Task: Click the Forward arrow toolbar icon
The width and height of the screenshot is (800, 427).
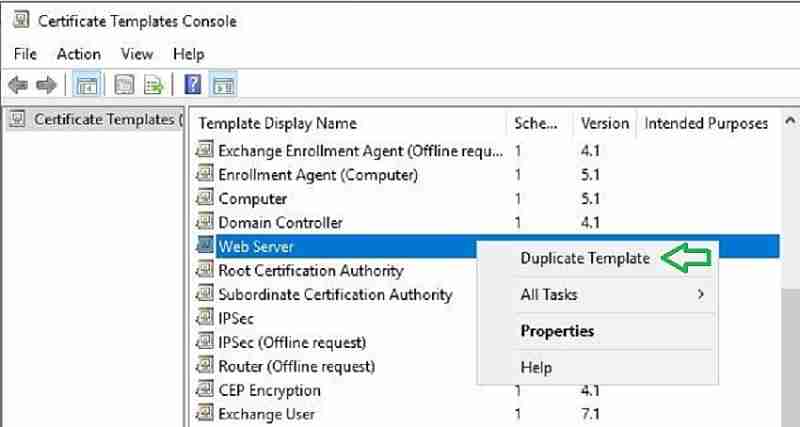Action: pos(46,85)
